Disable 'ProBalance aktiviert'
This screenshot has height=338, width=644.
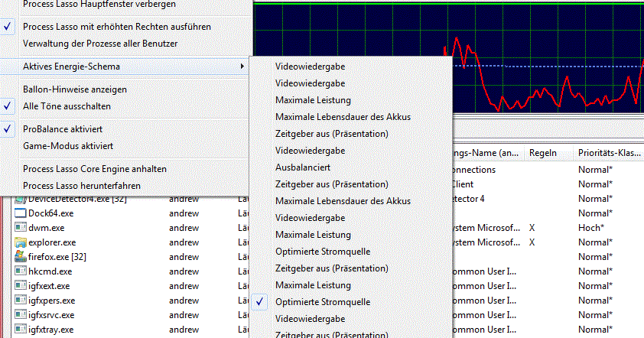125,129
